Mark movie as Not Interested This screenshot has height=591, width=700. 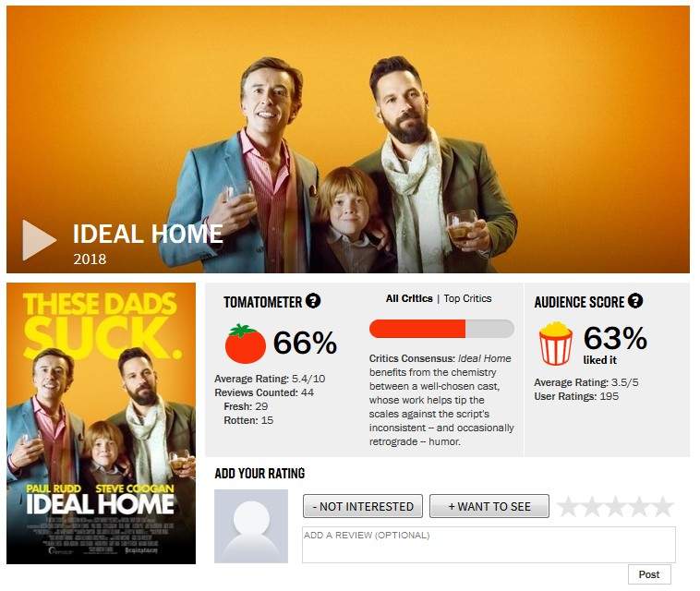pos(363,506)
